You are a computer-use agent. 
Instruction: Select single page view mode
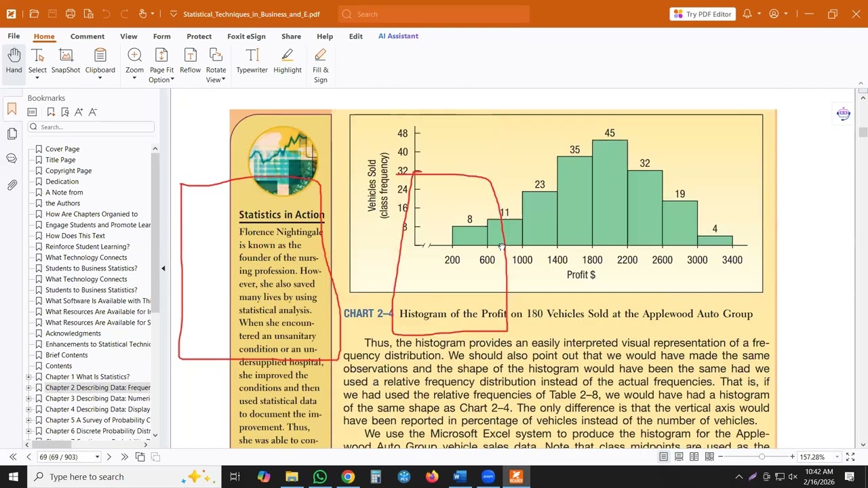point(663,457)
